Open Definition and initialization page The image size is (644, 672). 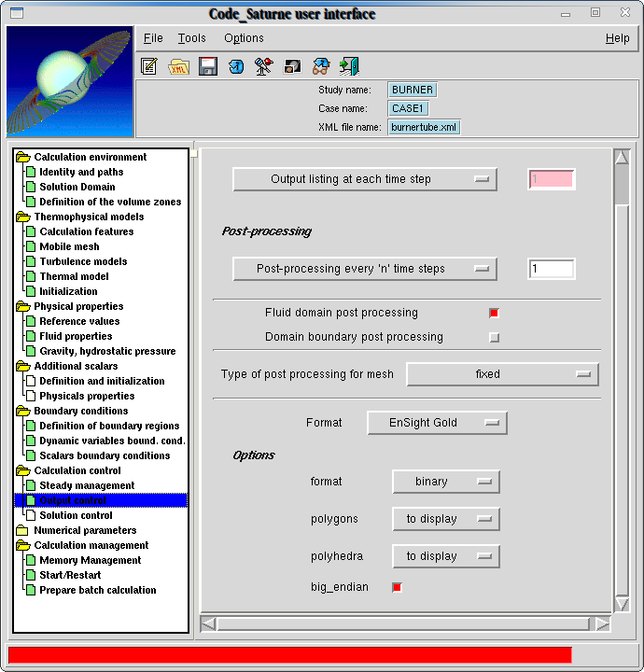[x=102, y=381]
